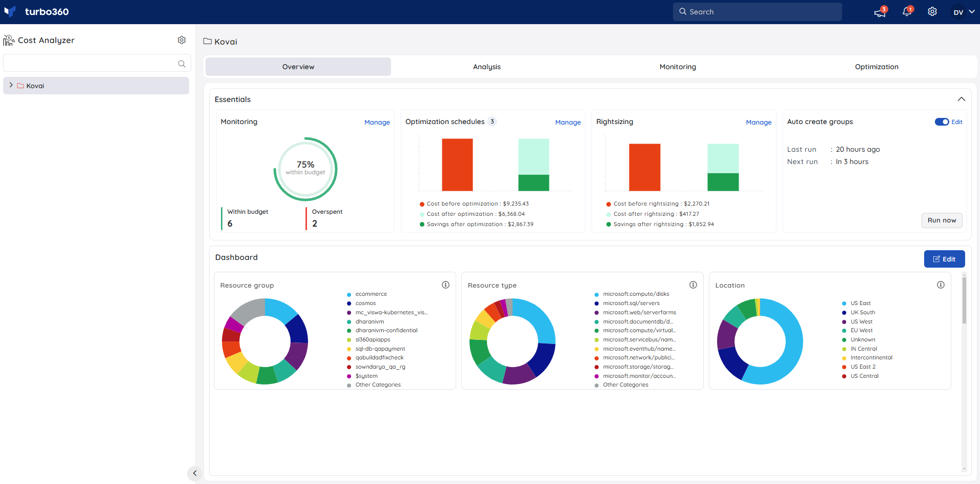Switch to the Monitoring tab
The width and height of the screenshot is (980, 484).
click(x=678, y=67)
